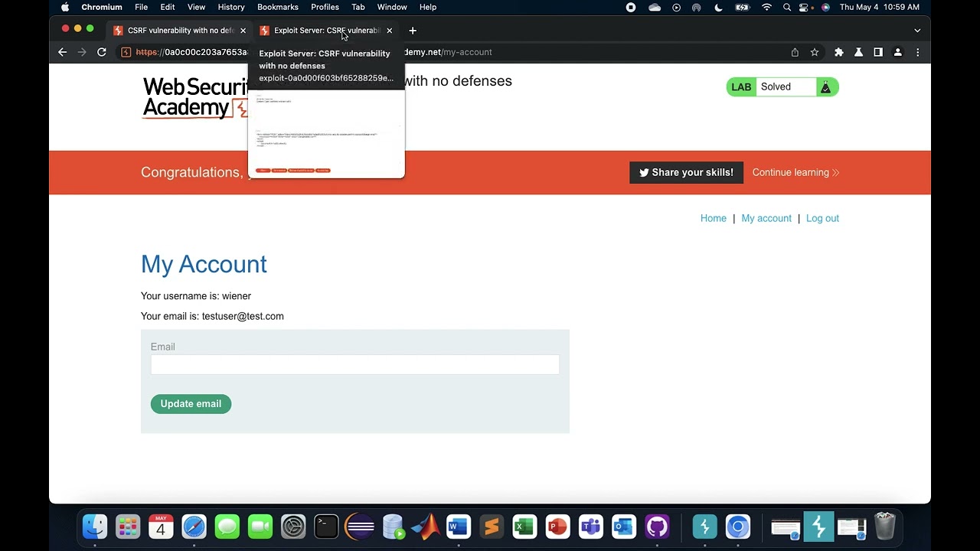
Task: Click the Exploit Server tab preview thumbnail
Action: (326, 135)
